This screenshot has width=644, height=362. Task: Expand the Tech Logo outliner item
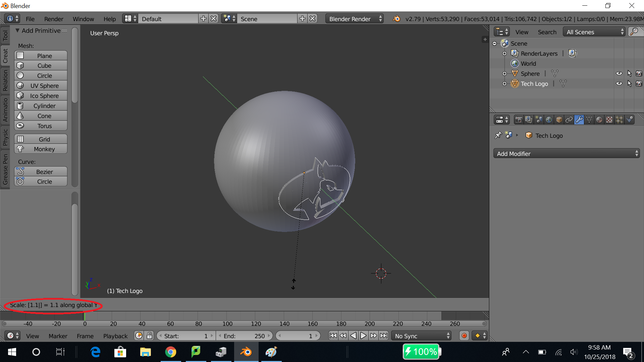504,84
